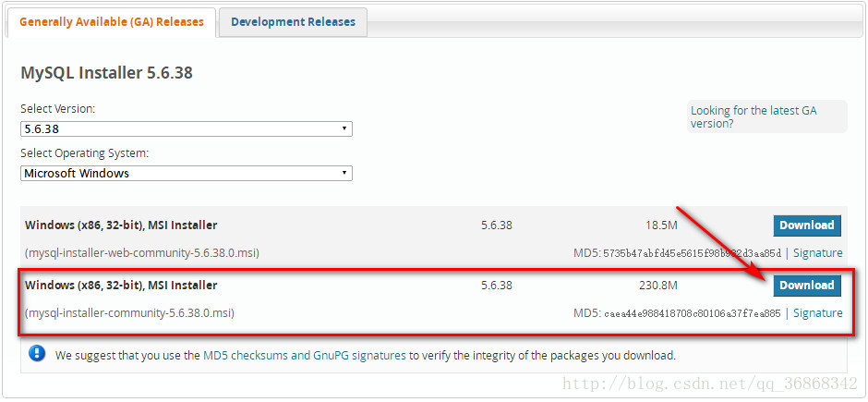Switch to the Development Releases tab
The width and height of the screenshot is (868, 402).
[x=293, y=22]
